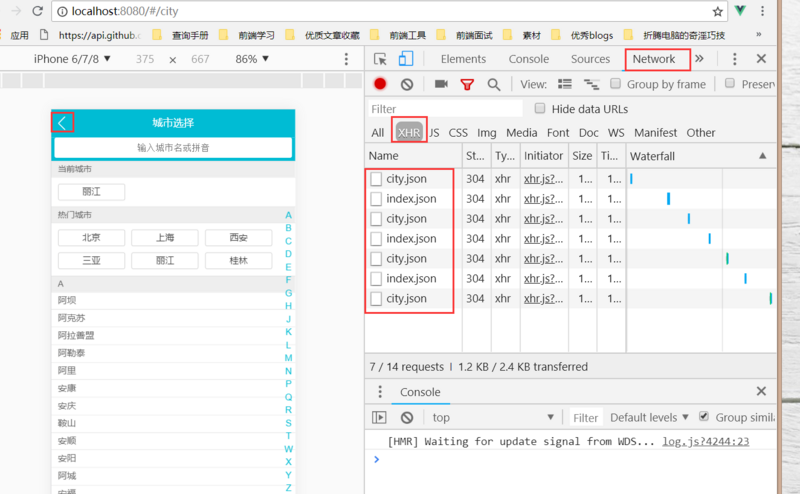Open the Vue devtools extension icon
The image size is (800, 494).
pos(740,10)
